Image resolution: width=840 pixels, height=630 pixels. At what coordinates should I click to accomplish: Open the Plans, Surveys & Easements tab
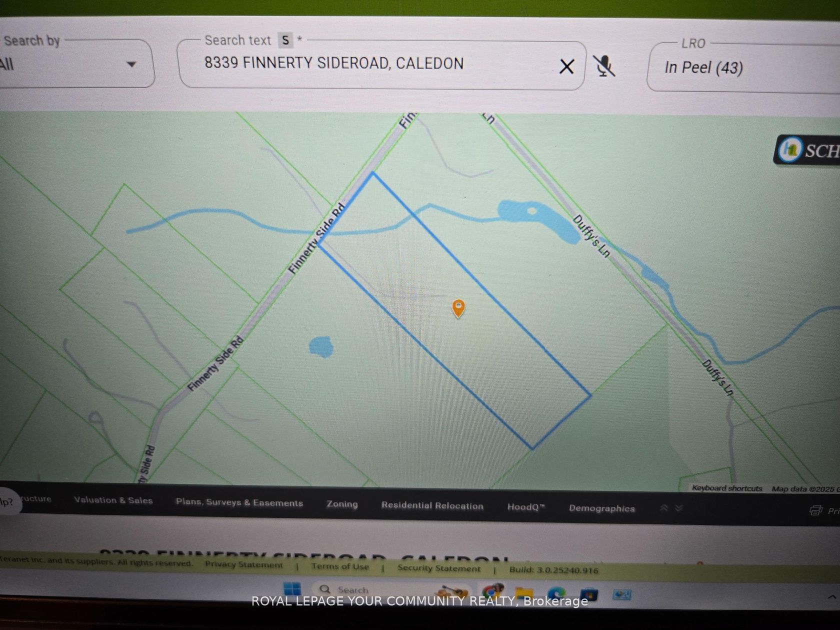click(x=239, y=502)
